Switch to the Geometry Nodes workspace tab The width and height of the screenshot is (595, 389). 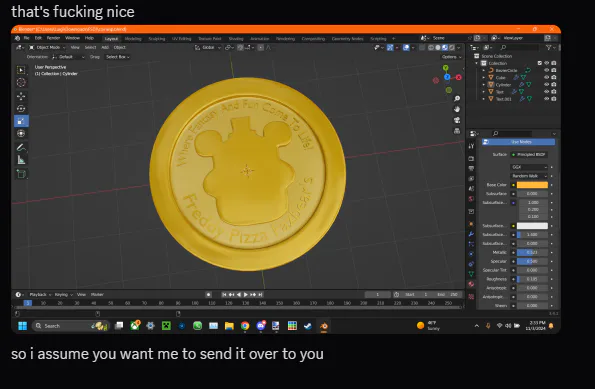click(348, 39)
